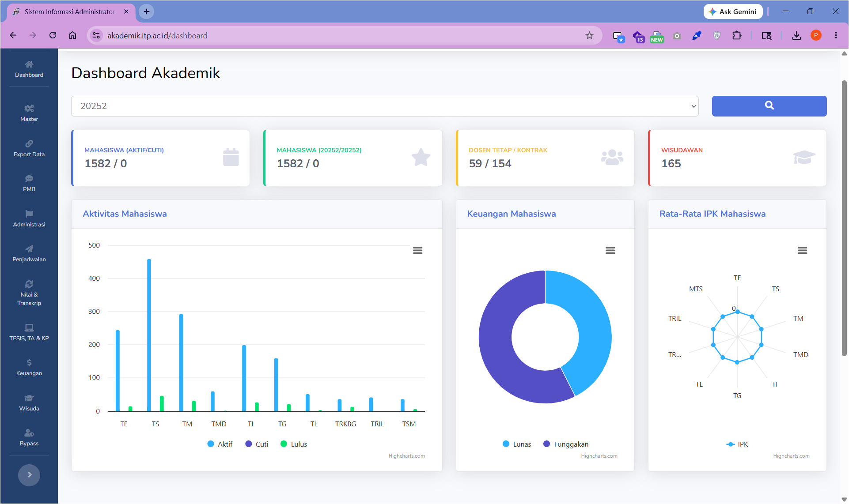
Task: Click the Highcharts.com link under the IPK chart
Action: point(791,456)
